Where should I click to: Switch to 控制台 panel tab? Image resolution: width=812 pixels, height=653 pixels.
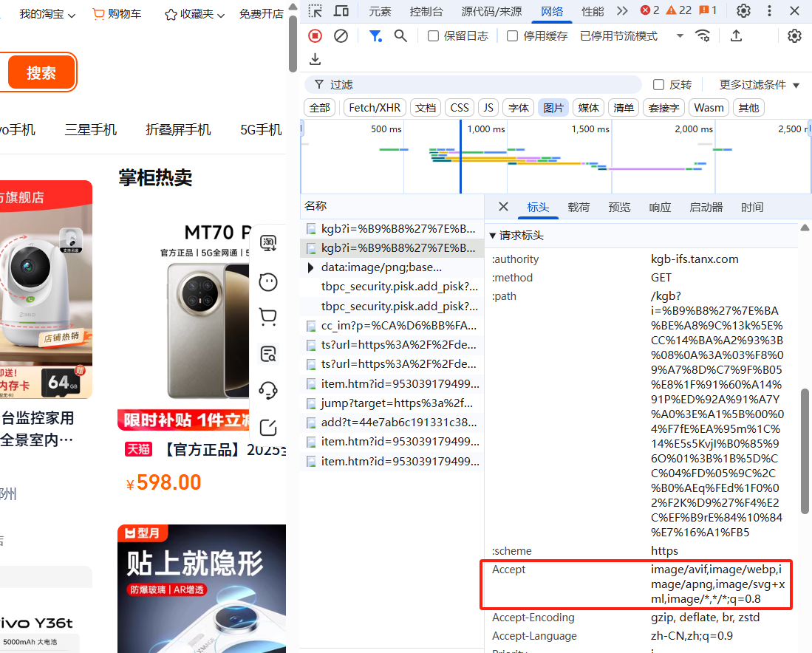pyautogui.click(x=426, y=11)
